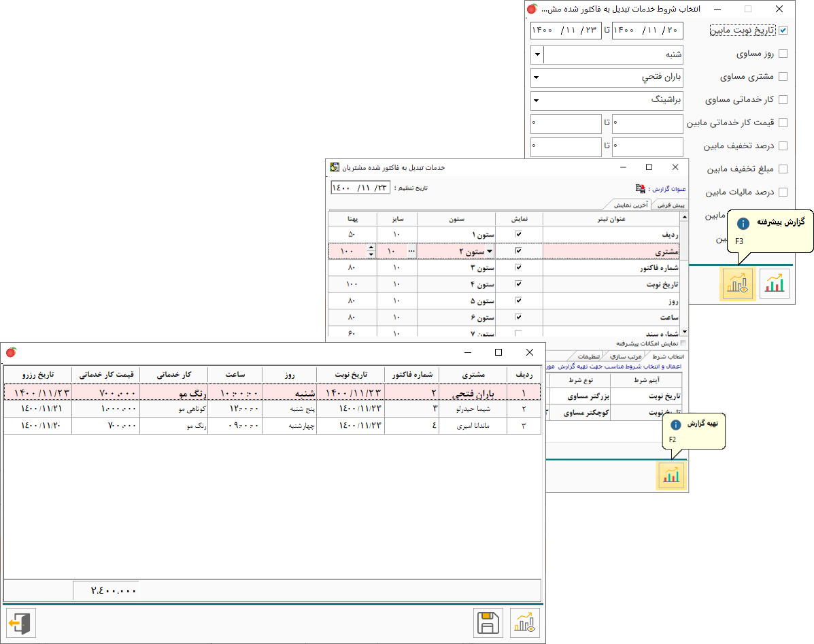
Task: Select the باران فتحی result row
Action: [272, 392]
